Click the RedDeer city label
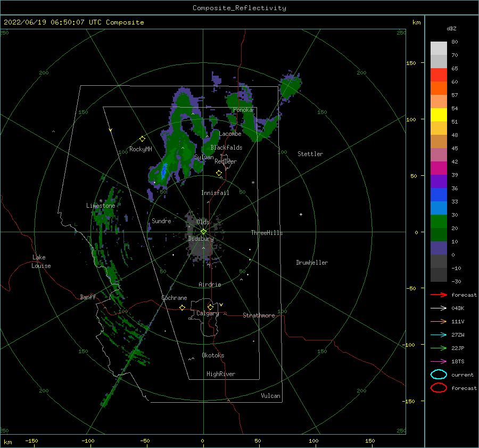This screenshot has height=448, width=479. 226,161
